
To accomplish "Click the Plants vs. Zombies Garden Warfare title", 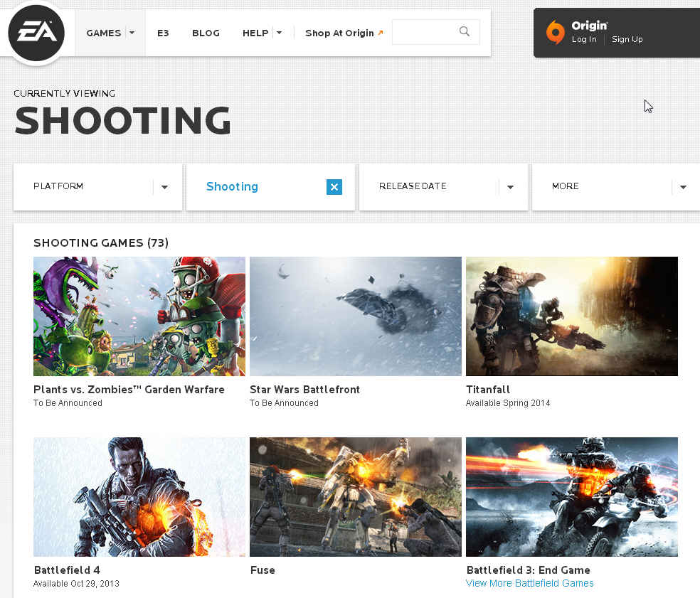I will [129, 390].
